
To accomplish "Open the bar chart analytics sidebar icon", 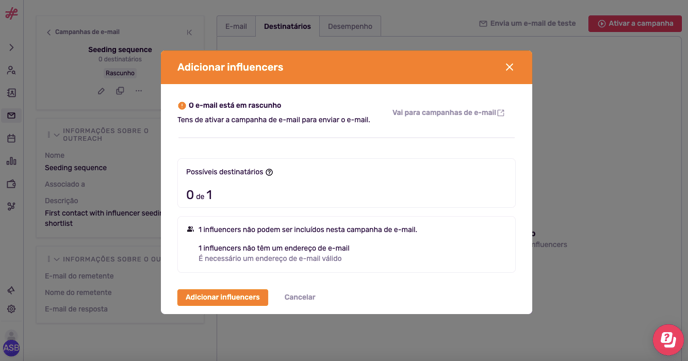I will (11, 161).
